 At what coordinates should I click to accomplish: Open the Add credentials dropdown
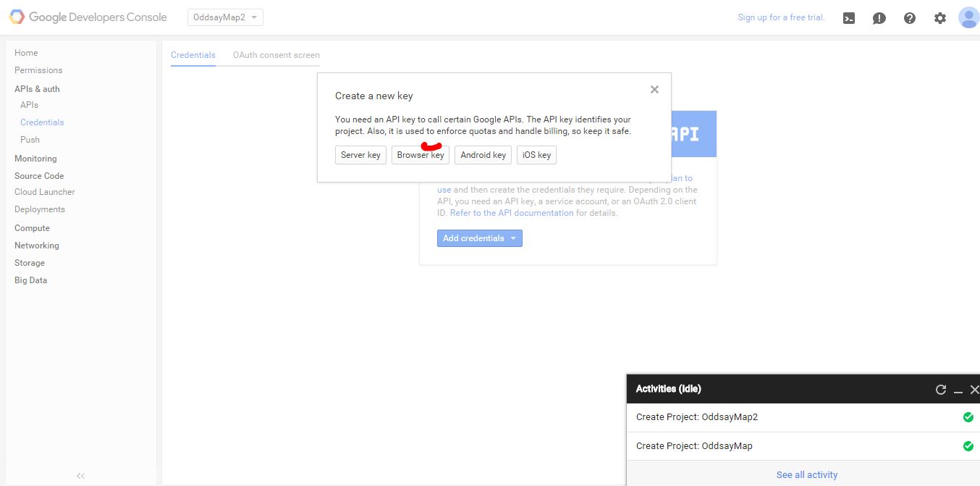click(x=479, y=238)
